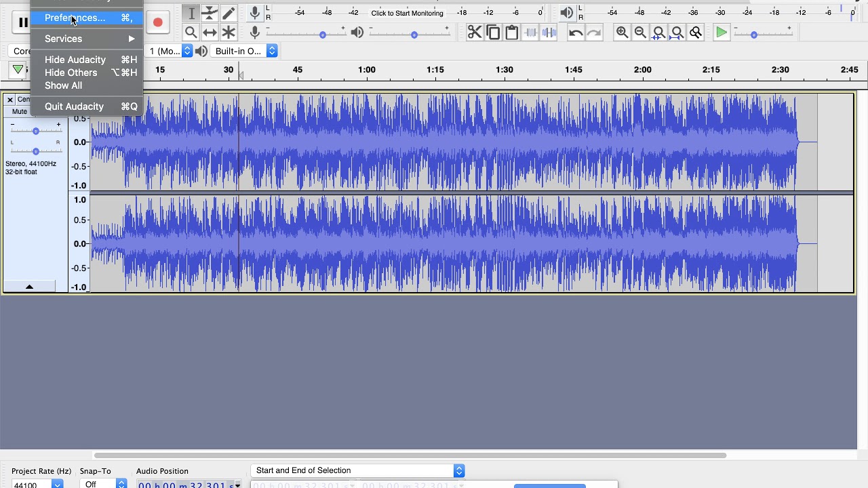
Task: Click the Zoom In magnifier
Action: coord(621,32)
